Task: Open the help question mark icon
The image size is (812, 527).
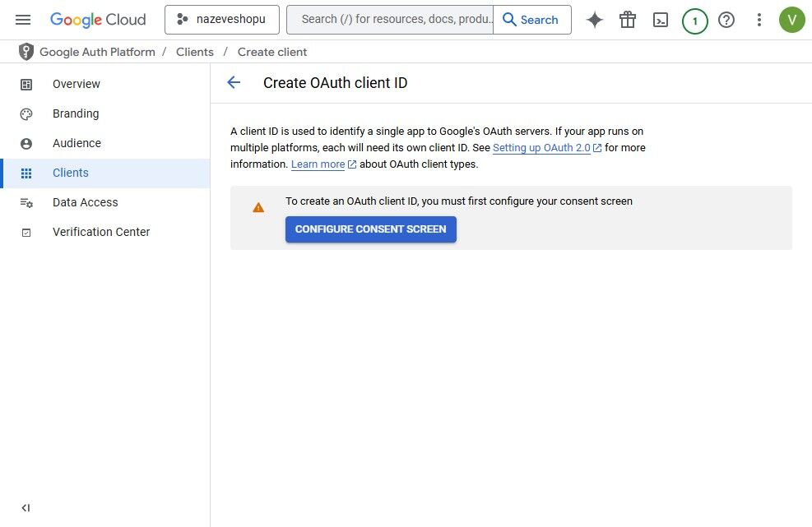Action: click(x=726, y=20)
